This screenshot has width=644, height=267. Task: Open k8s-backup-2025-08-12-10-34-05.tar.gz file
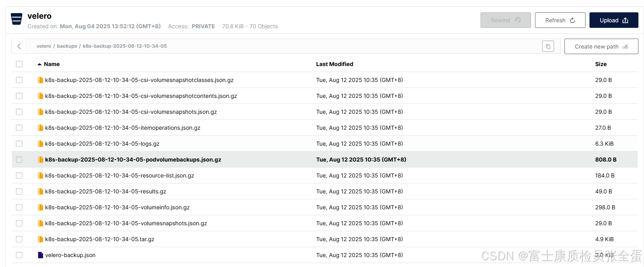[x=100, y=239]
